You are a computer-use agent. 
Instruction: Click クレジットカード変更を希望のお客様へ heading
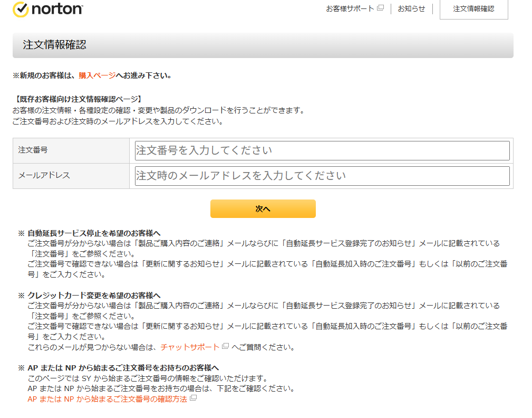pos(94,296)
